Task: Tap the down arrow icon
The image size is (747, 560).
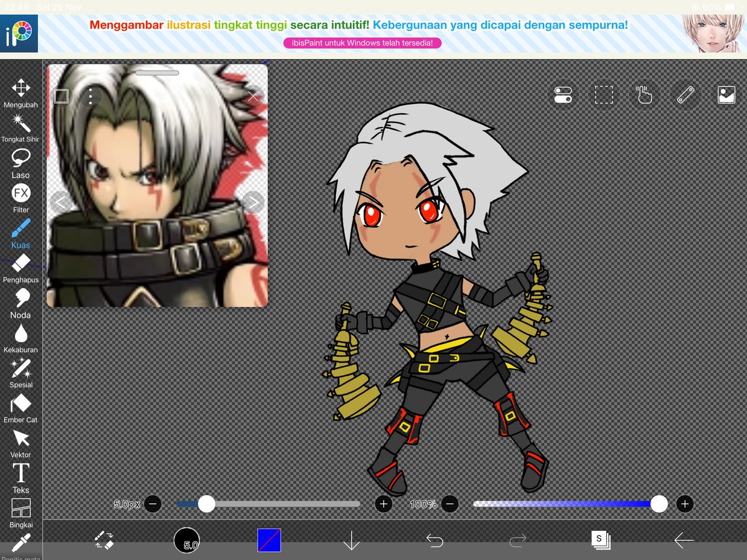Action: [x=352, y=540]
